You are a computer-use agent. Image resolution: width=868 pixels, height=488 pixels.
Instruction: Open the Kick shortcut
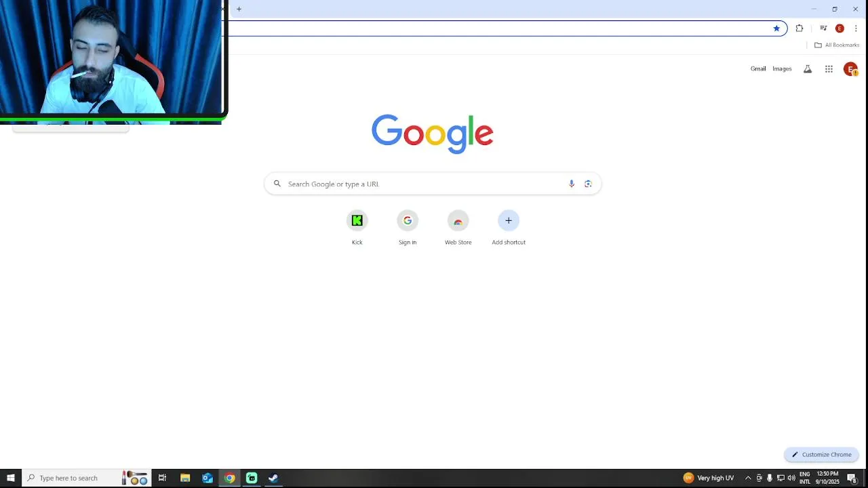click(357, 228)
